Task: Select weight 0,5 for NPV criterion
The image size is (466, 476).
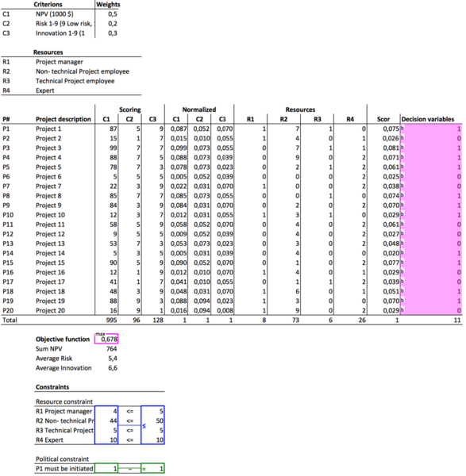Action: pyautogui.click(x=113, y=14)
